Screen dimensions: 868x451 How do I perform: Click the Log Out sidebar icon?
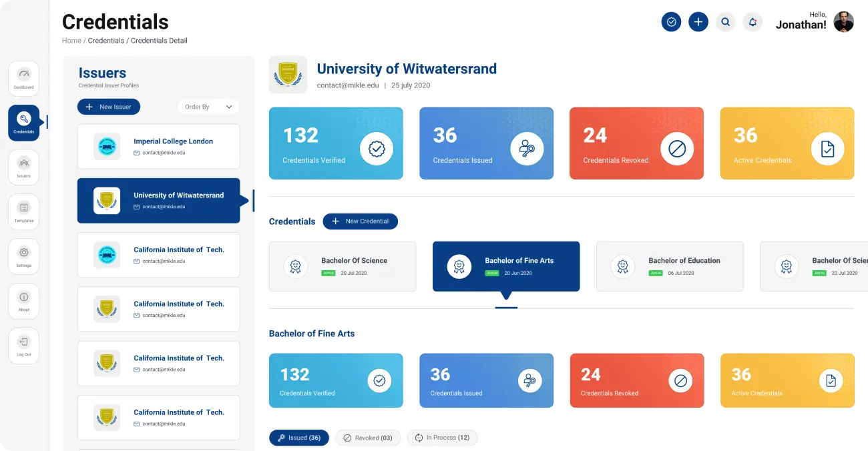(24, 346)
